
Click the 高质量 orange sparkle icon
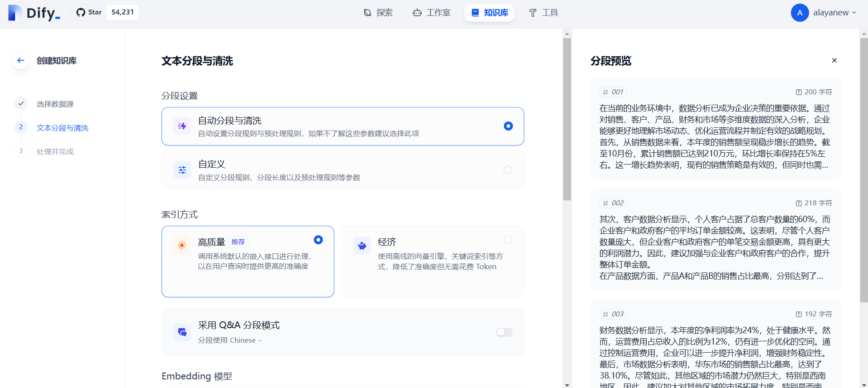tap(182, 245)
